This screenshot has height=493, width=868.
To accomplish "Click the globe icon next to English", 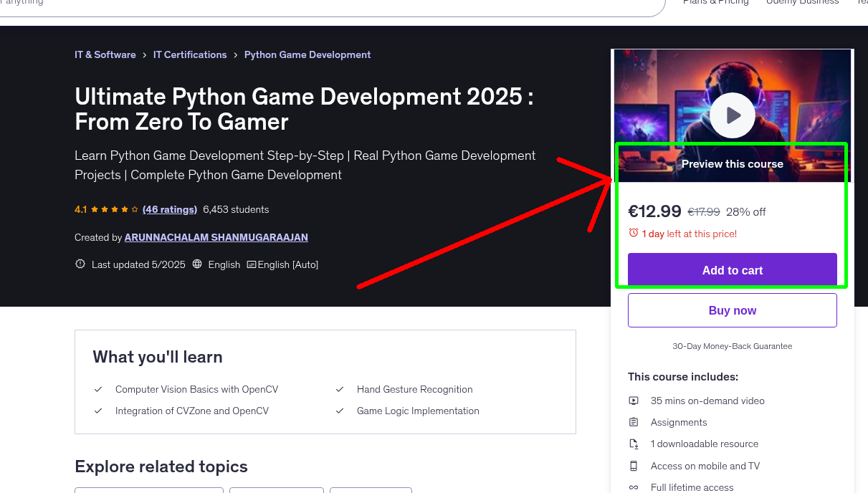I will click(197, 264).
